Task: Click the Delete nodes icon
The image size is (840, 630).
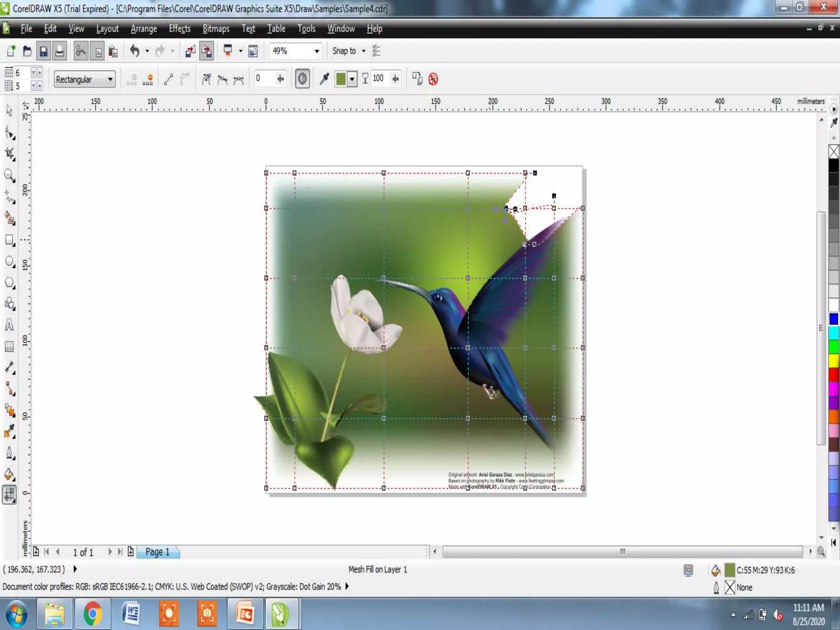Action: coord(148,79)
